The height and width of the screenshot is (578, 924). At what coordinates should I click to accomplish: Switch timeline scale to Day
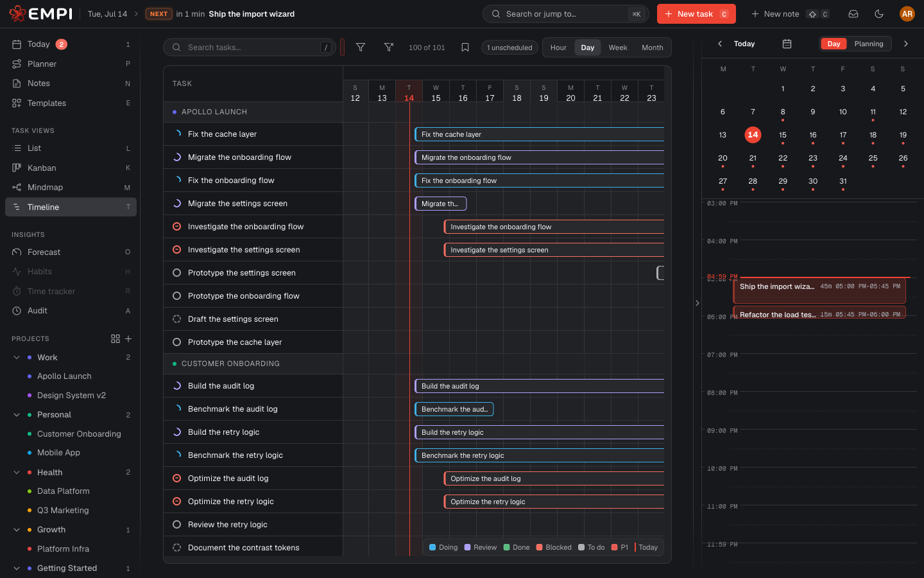tap(588, 48)
